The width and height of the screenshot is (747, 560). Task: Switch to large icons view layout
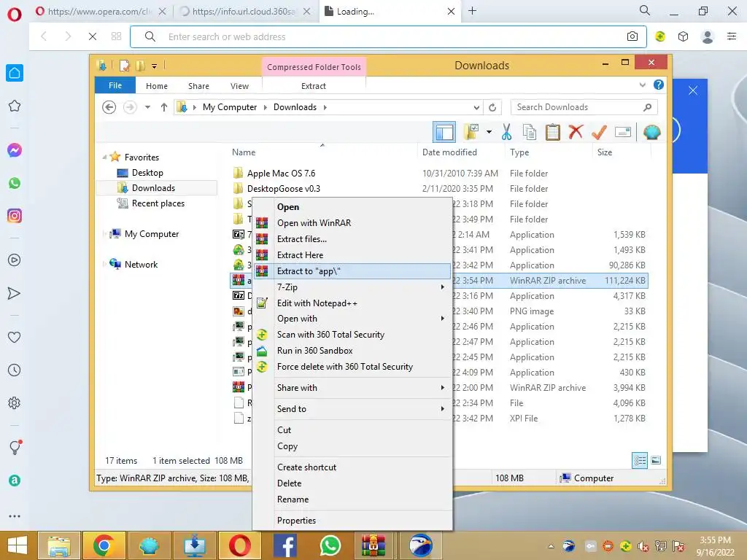coord(656,460)
